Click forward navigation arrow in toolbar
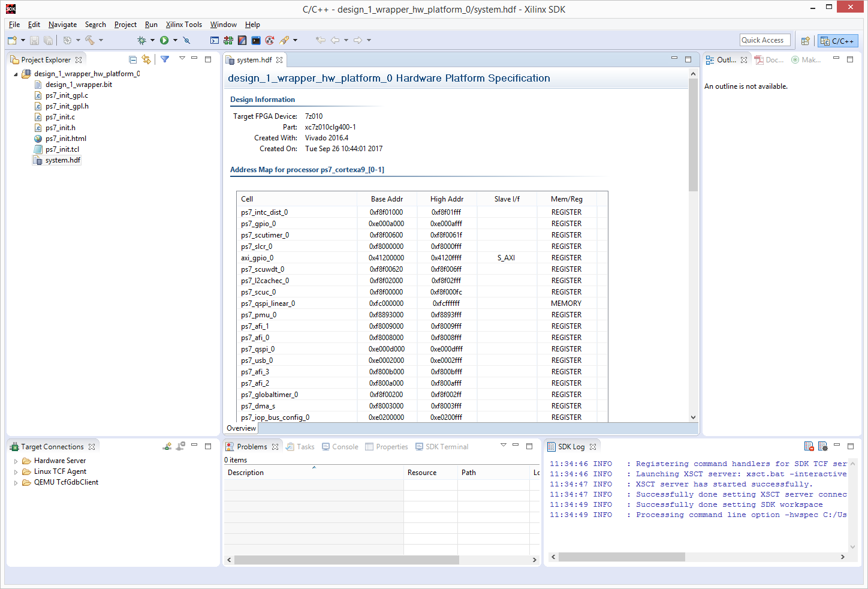 click(358, 40)
